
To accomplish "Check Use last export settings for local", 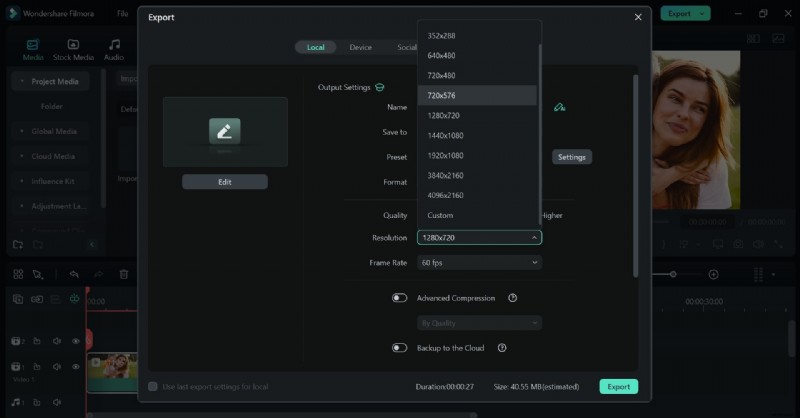I will pyautogui.click(x=153, y=386).
